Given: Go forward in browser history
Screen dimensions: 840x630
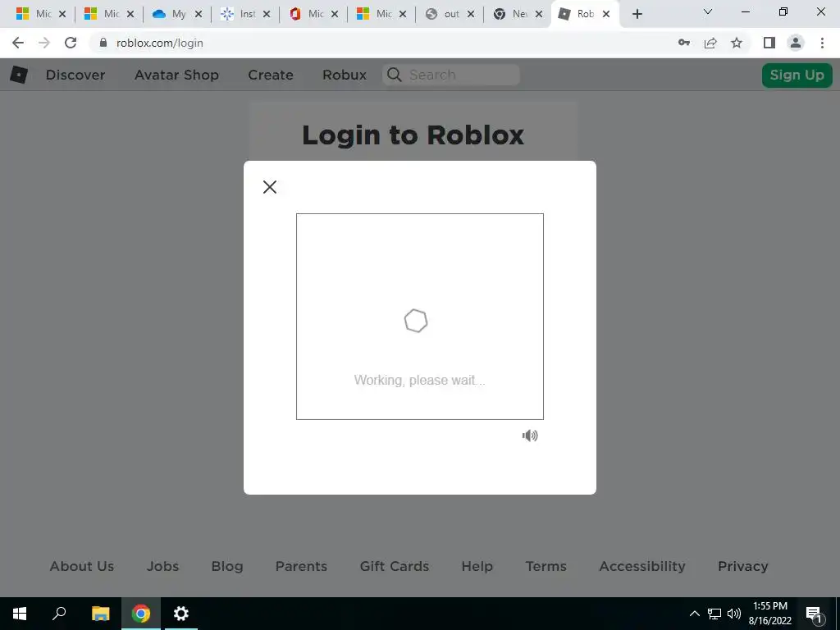Looking at the screenshot, I should pyautogui.click(x=44, y=43).
